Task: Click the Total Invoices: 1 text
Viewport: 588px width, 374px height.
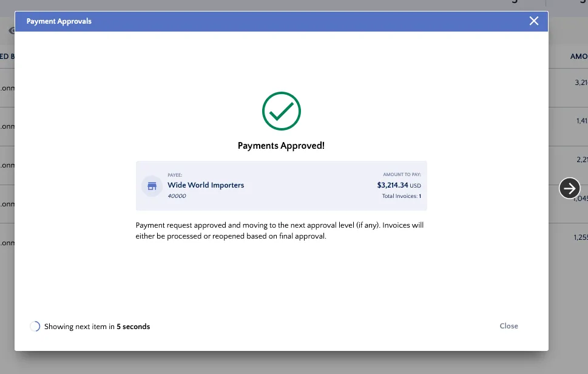Action: point(401,196)
